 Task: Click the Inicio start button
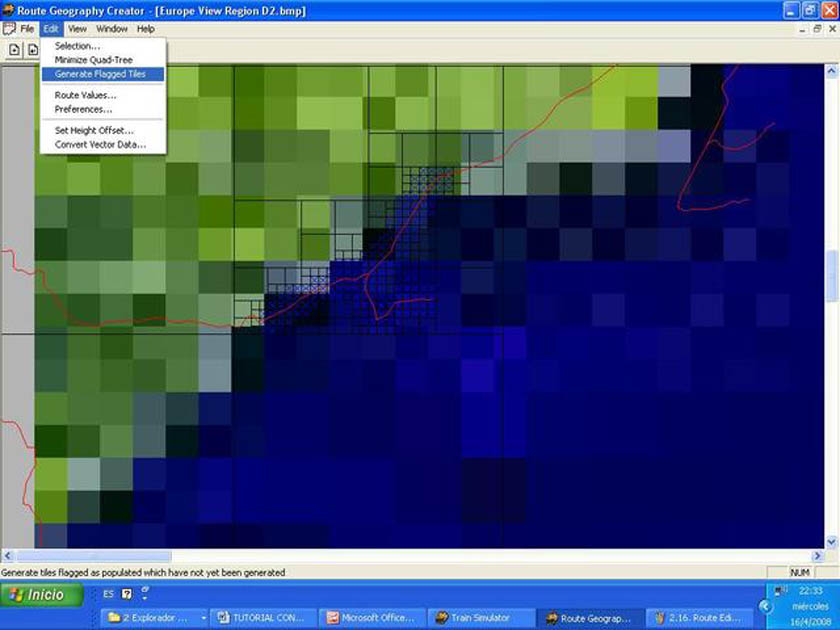pos(36,594)
